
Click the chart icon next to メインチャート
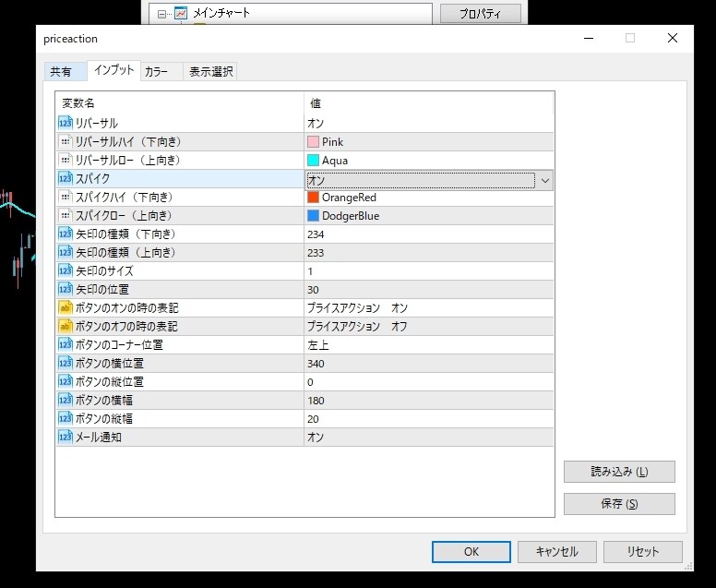point(181,13)
